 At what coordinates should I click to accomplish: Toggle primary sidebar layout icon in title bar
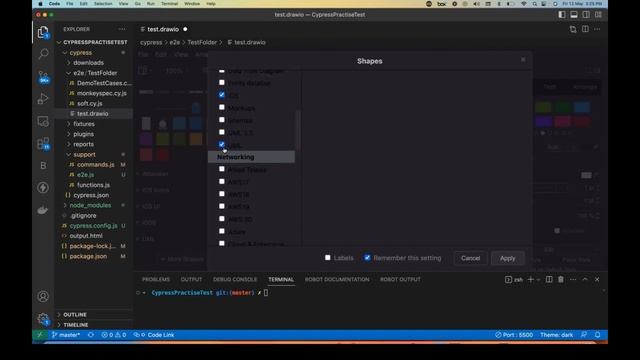(562, 15)
